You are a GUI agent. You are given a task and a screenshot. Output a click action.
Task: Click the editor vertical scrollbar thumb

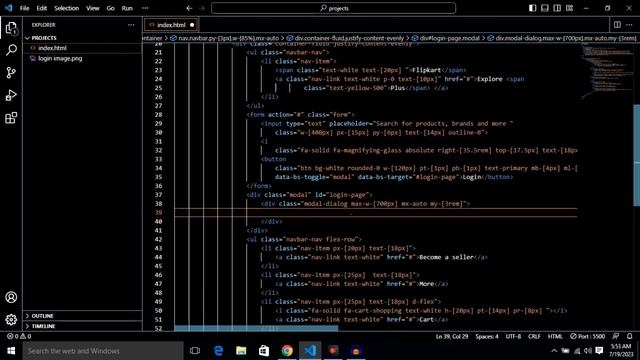pos(636,155)
